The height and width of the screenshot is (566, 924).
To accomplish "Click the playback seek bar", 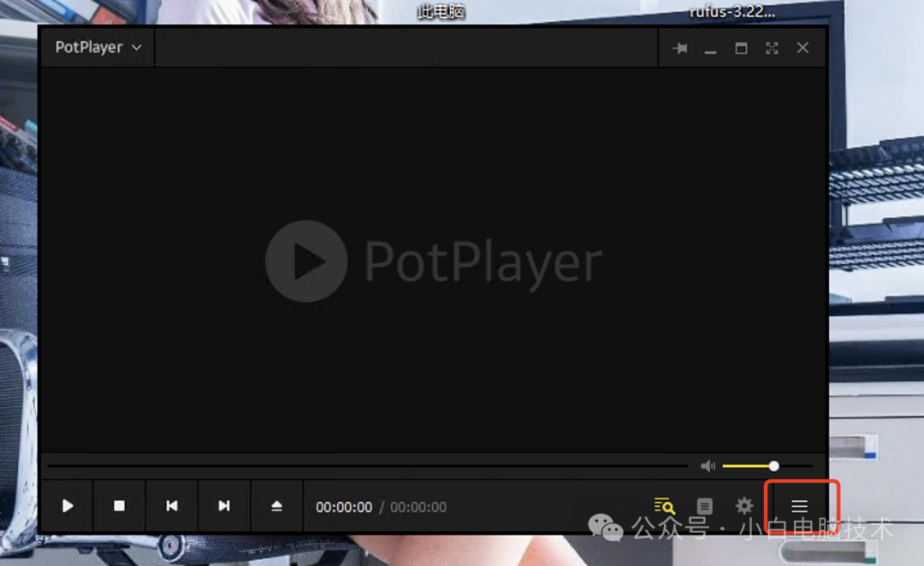I will [x=368, y=467].
